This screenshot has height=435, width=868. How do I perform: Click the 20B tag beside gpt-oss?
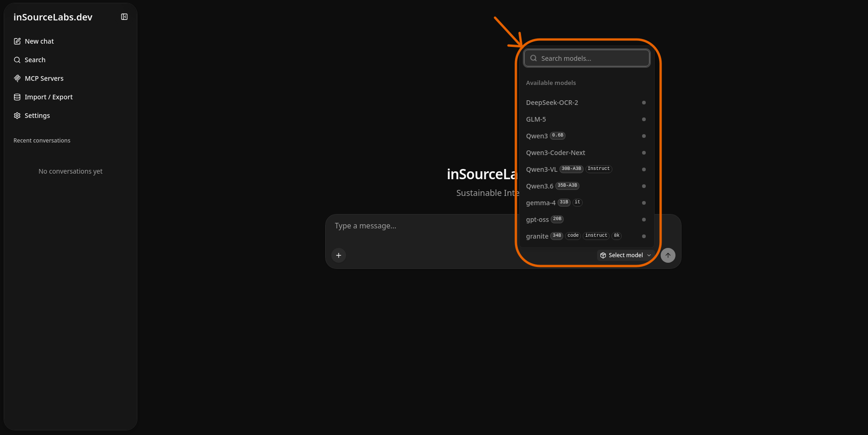[557, 219]
